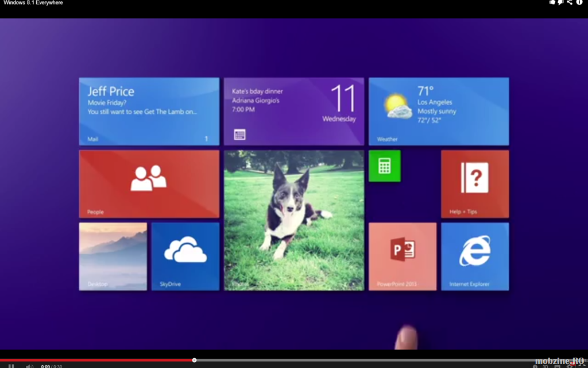Screen dimensions: 588x368
Task: Open the video info icon
Action: (x=579, y=2)
